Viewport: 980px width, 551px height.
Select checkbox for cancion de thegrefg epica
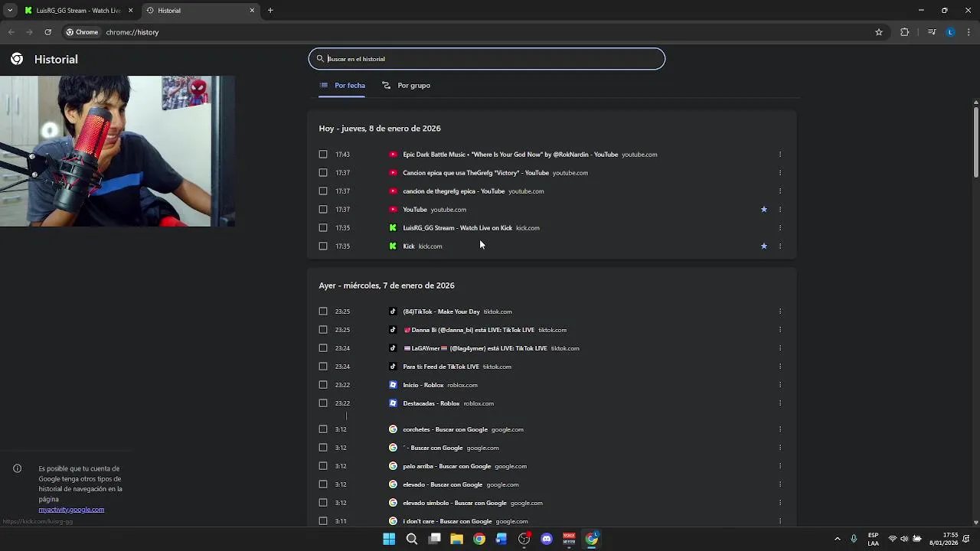coord(323,191)
